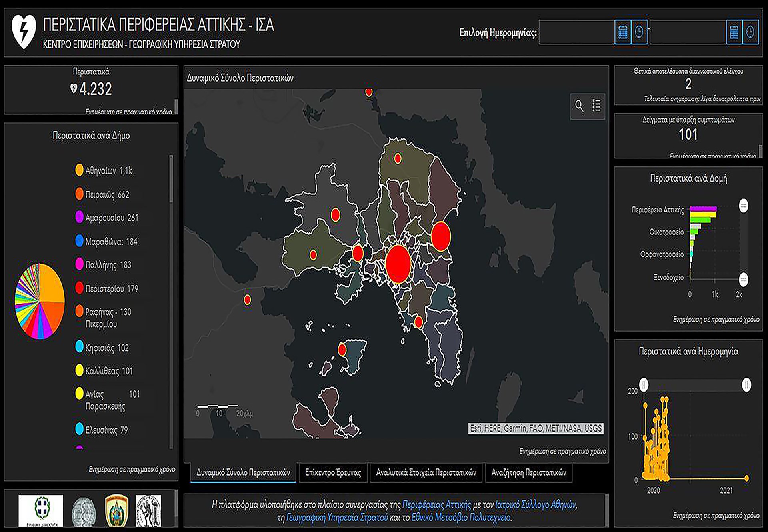The height and width of the screenshot is (532, 768).
Task: Open the second date calendar picker
Action: (x=734, y=32)
